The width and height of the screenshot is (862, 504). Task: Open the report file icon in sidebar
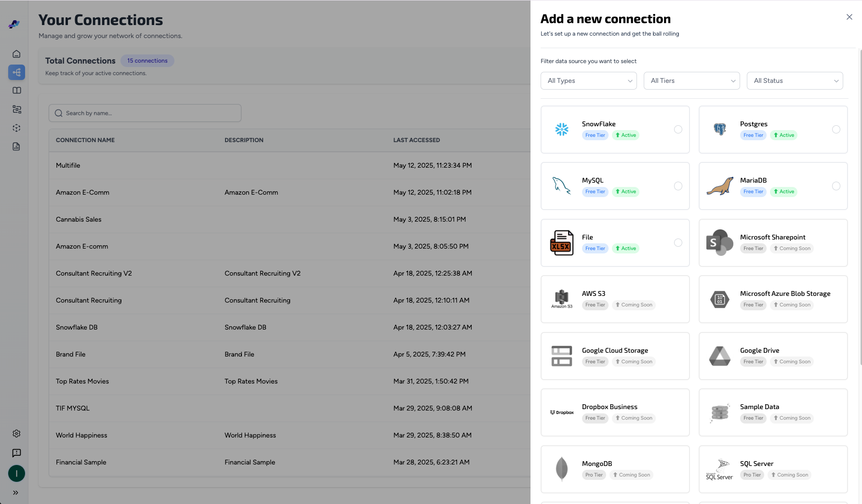click(x=16, y=146)
